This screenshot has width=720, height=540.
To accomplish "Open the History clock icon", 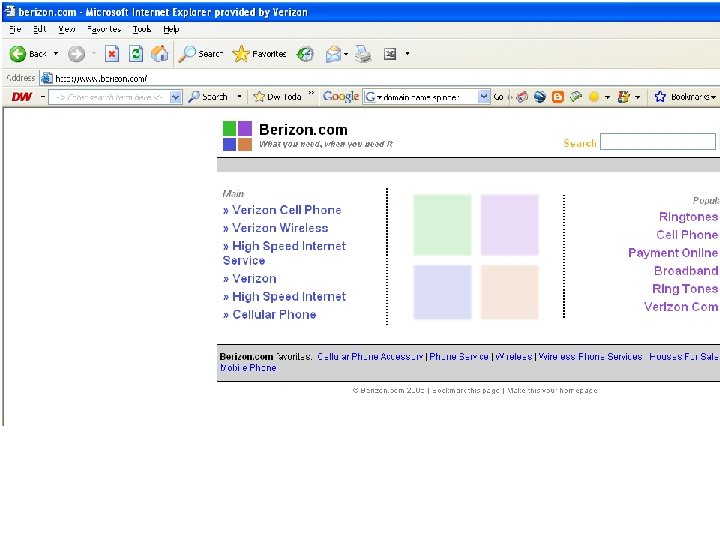I will pyautogui.click(x=305, y=54).
